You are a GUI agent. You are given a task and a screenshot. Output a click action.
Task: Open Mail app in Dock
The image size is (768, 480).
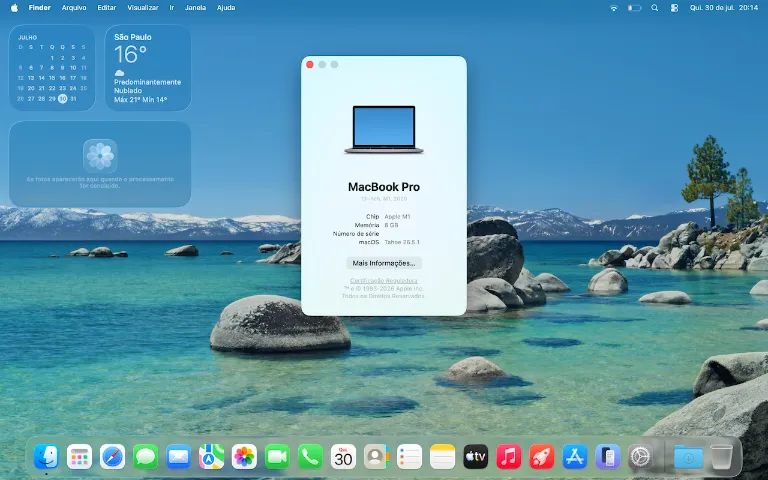[178, 456]
